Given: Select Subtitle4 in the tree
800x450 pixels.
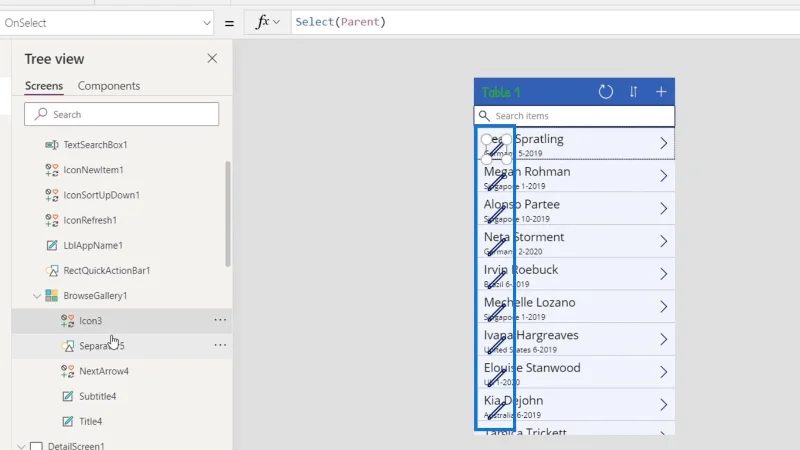Looking at the screenshot, I should 97,396.
